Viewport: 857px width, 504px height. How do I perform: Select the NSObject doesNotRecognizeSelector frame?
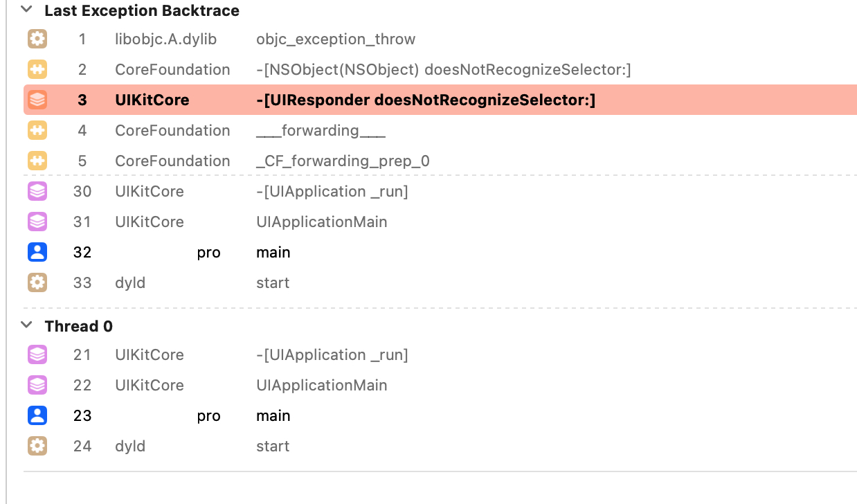(x=443, y=70)
